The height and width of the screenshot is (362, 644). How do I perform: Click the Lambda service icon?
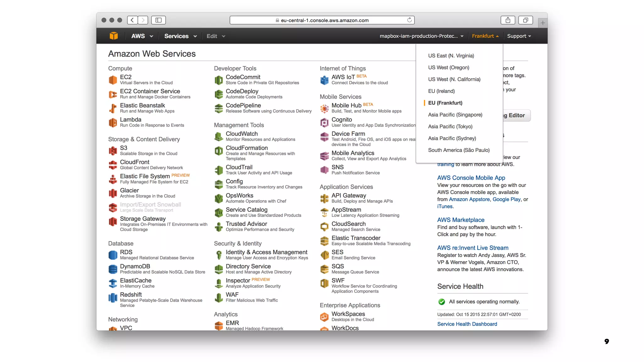tap(113, 122)
